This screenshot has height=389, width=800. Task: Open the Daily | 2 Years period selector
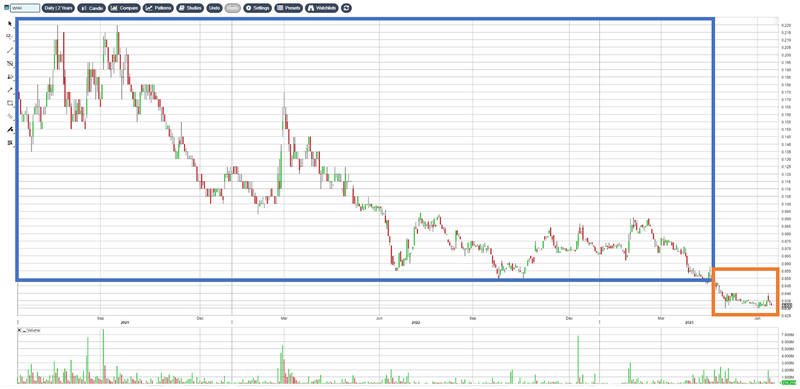click(58, 8)
